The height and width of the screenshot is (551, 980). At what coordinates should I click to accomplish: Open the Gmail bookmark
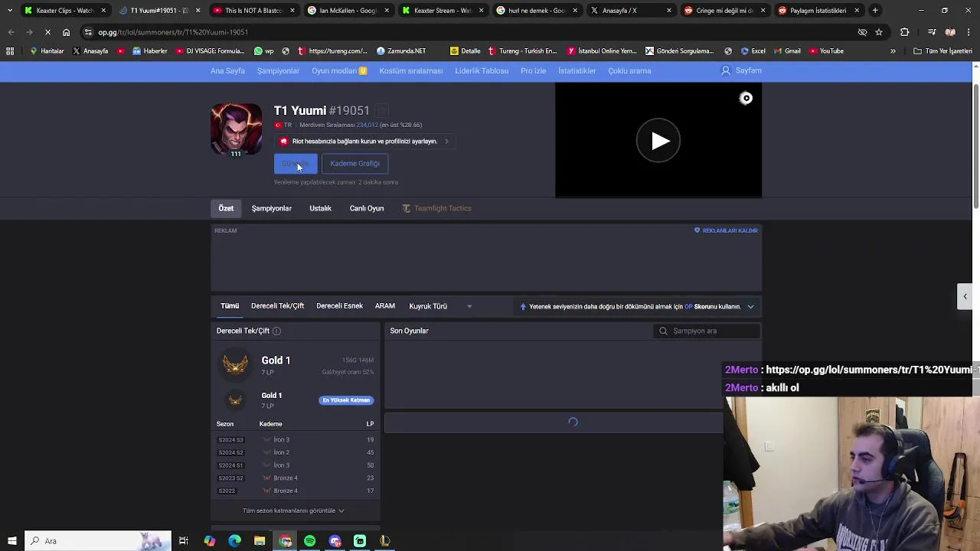pos(787,51)
